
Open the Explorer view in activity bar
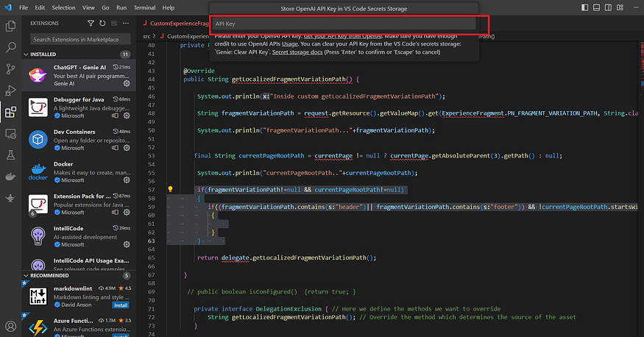point(11,26)
